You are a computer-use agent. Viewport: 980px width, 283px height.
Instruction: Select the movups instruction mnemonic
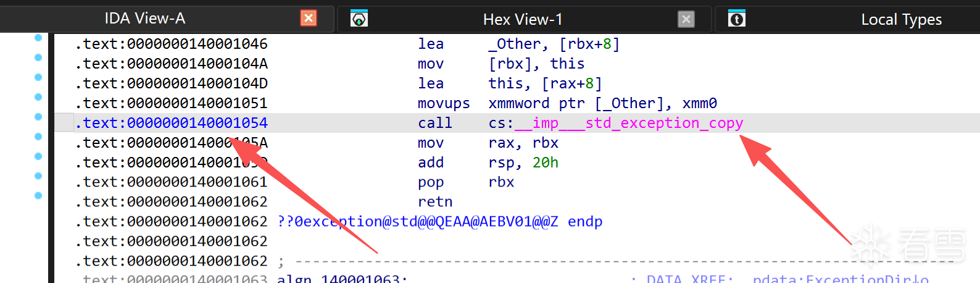pos(444,103)
